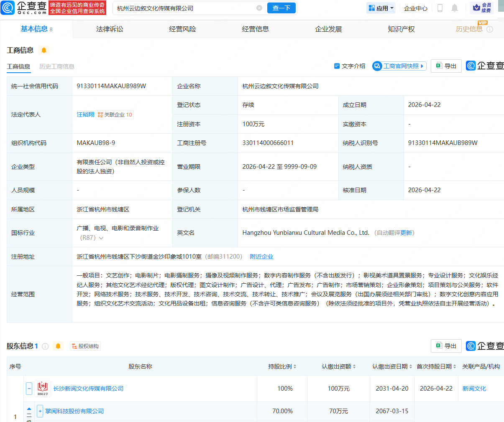Switch to 法律诉讼 tab

110,29
